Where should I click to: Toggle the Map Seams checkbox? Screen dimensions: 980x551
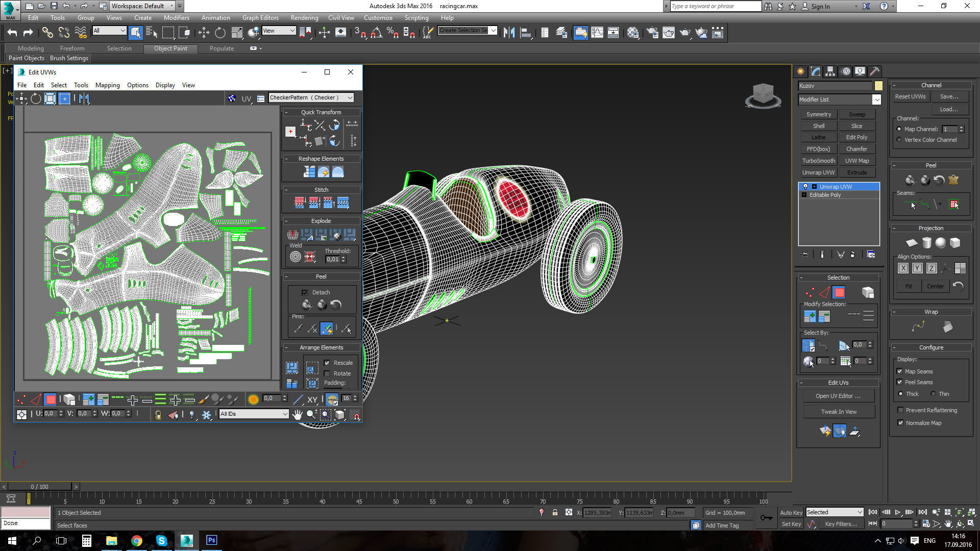(x=900, y=371)
